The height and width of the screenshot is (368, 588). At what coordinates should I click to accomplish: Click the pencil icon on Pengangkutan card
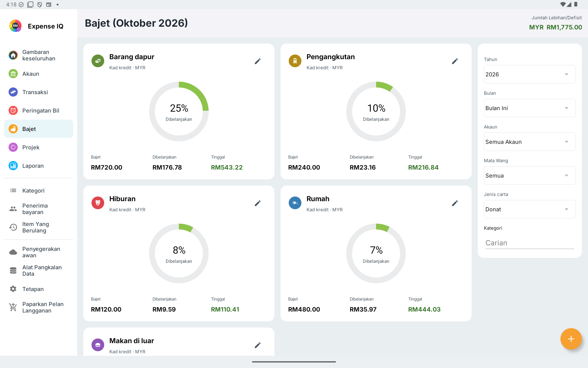click(455, 61)
